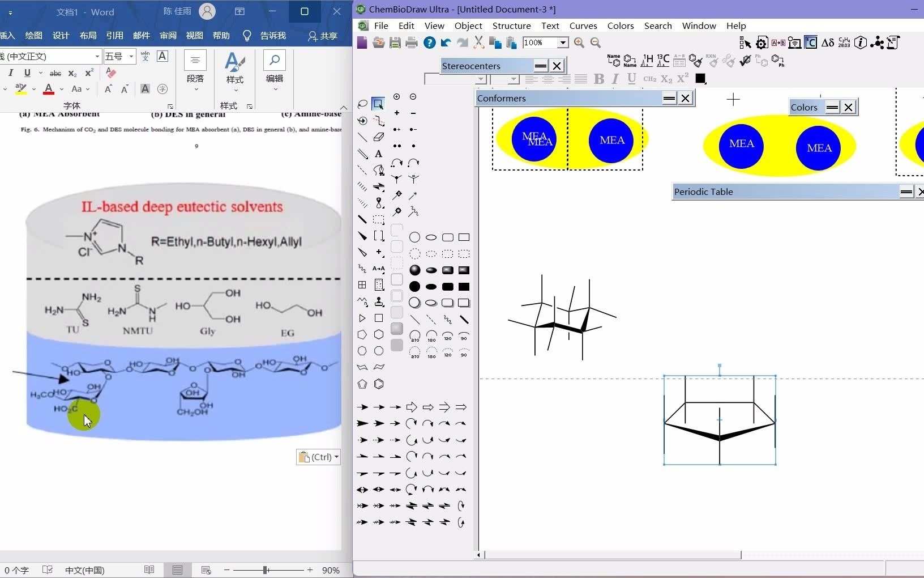Image resolution: width=924 pixels, height=578 pixels.
Task: Select the Pen tool in ChemDraw palette
Action: [378, 170]
